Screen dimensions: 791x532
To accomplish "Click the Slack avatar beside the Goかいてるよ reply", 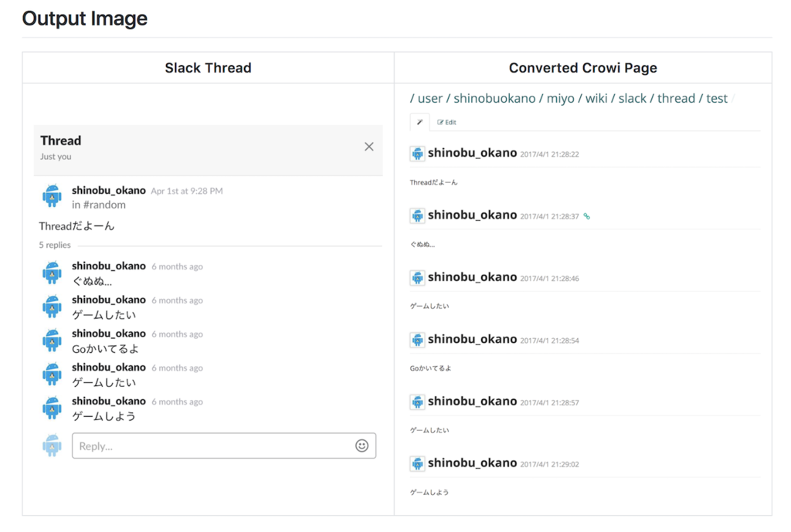I will 52,340.
